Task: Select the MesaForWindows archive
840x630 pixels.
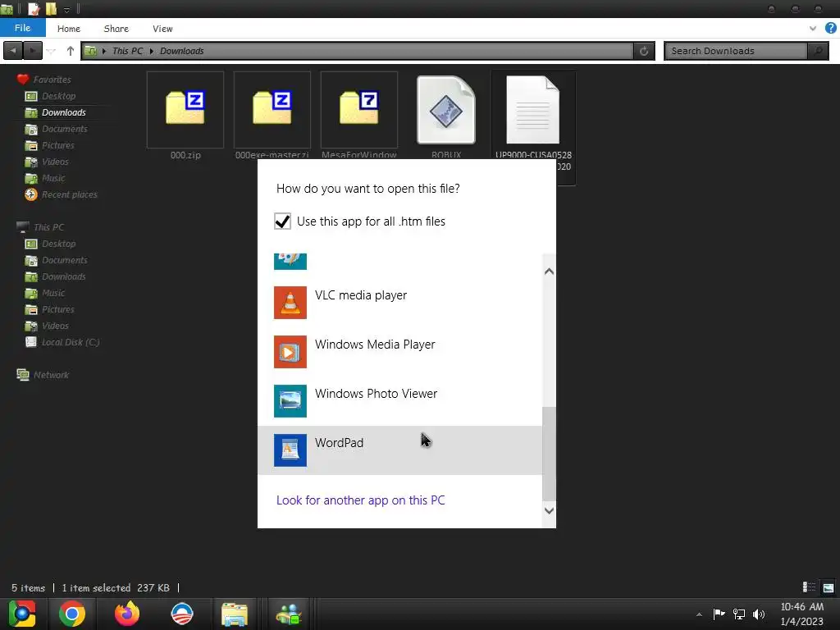Action: 359,116
